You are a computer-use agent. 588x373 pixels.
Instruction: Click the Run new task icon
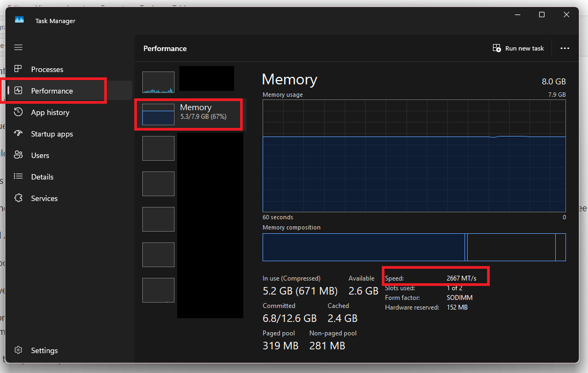click(x=496, y=48)
